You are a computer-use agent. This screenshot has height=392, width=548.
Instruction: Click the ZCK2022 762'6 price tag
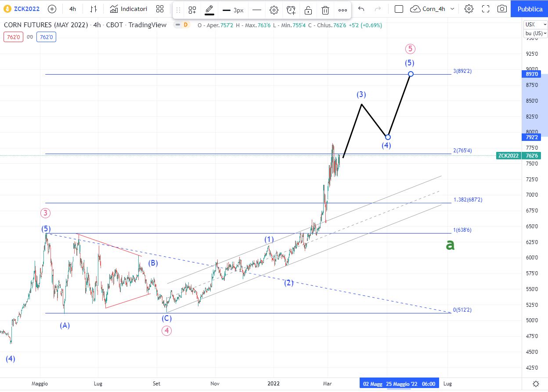pyautogui.click(x=519, y=155)
